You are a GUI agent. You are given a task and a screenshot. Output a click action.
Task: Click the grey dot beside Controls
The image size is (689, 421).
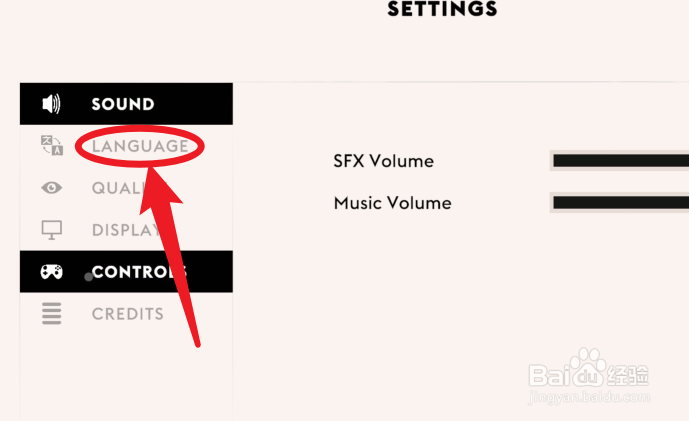(x=89, y=276)
